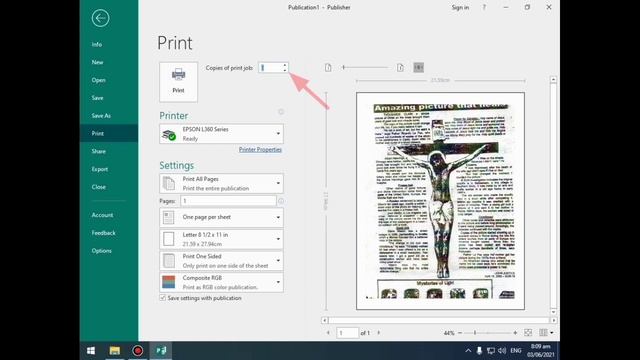Image resolution: width=640 pixels, height=360 pixels.
Task: Click the Printer Properties link
Action: click(260, 149)
